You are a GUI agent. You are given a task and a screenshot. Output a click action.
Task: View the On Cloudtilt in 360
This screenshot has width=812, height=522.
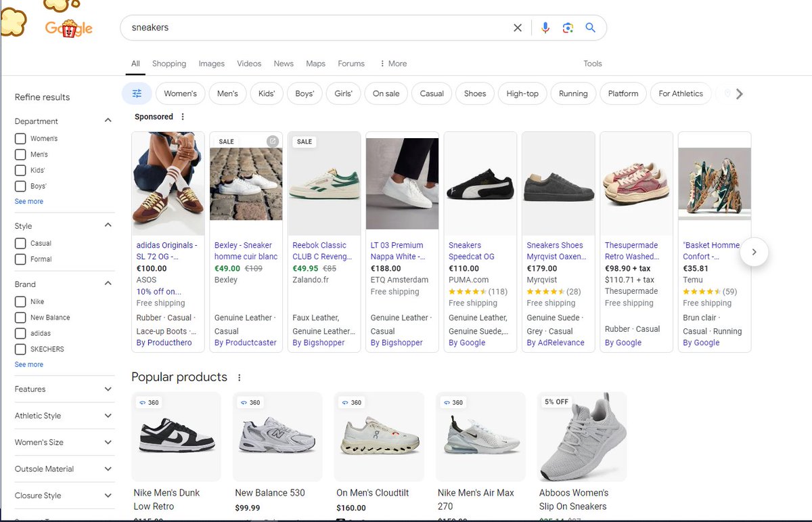[x=352, y=403]
